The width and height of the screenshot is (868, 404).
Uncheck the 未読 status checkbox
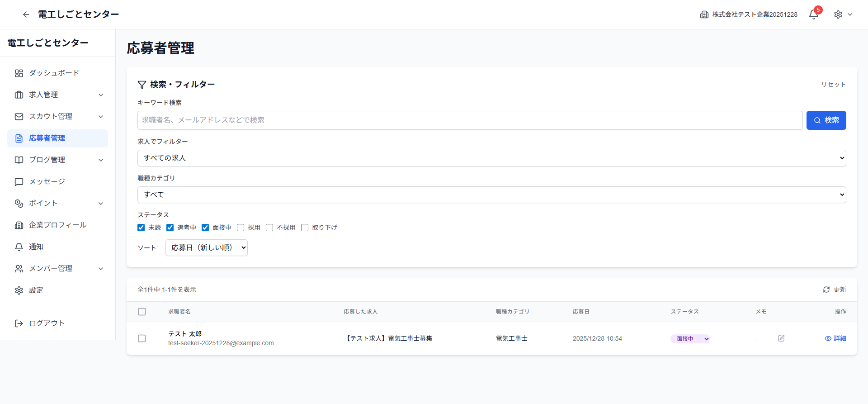point(141,228)
